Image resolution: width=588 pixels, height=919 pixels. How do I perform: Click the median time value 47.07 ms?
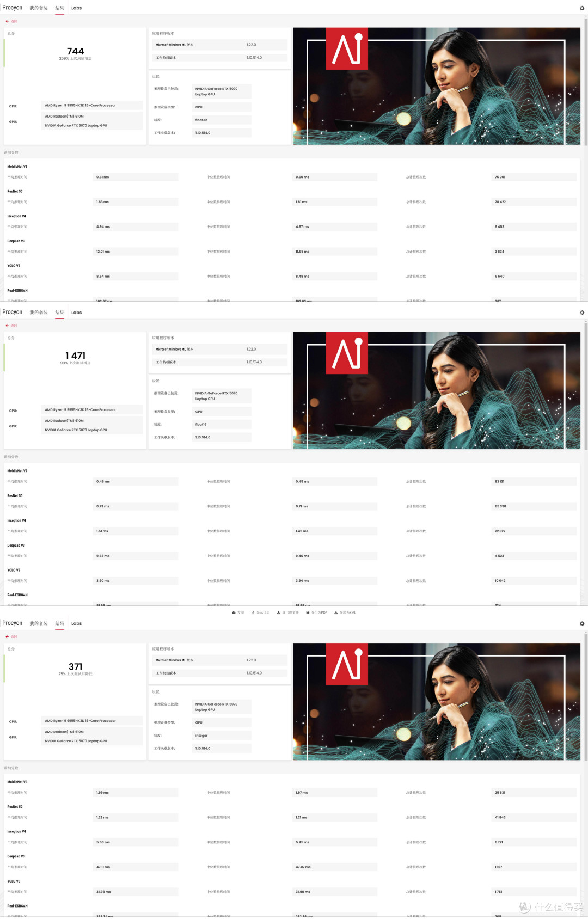[x=335, y=867]
